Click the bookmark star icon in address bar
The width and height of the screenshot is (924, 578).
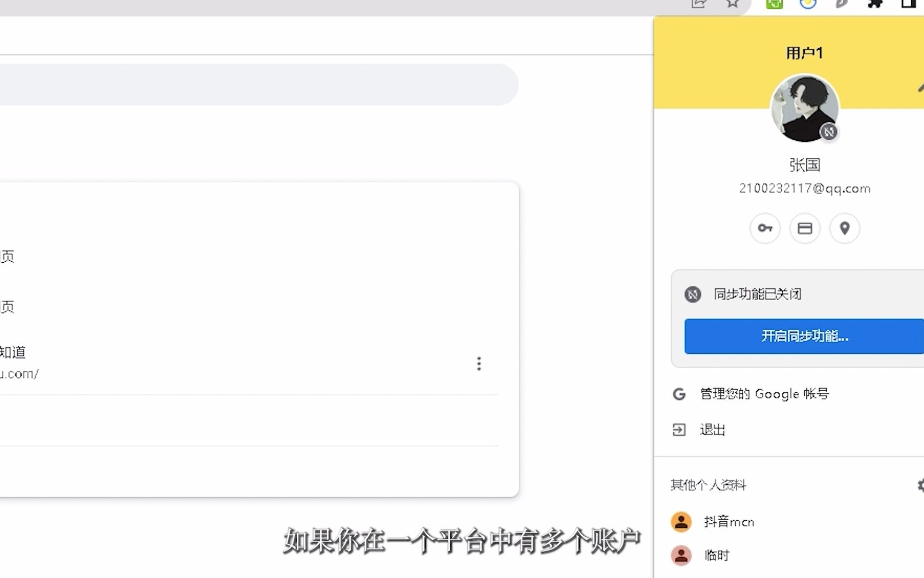point(732,4)
